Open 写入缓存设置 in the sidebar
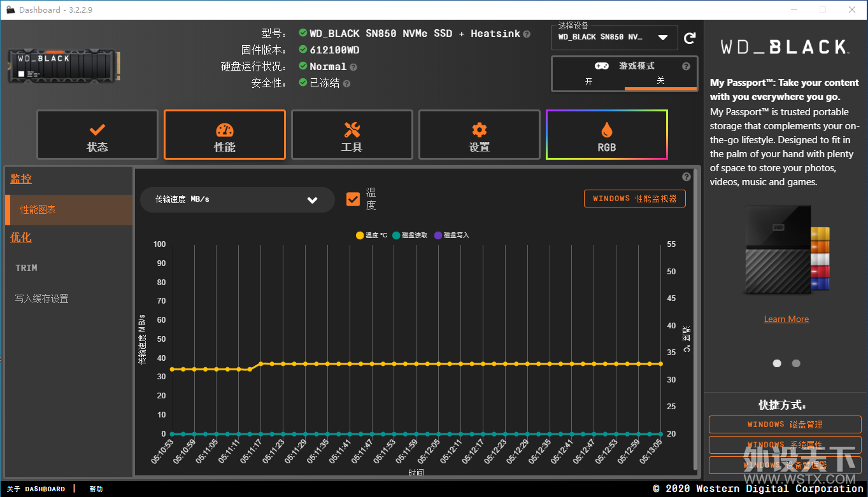The width and height of the screenshot is (868, 497). point(41,298)
